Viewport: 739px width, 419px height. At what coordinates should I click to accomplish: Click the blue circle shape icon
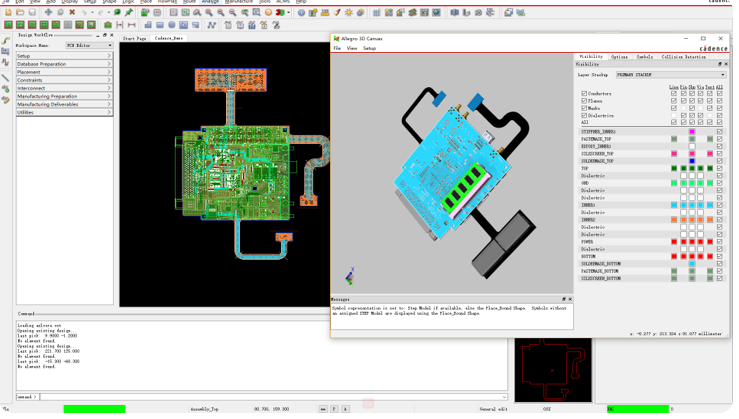pyautogui.click(x=172, y=25)
